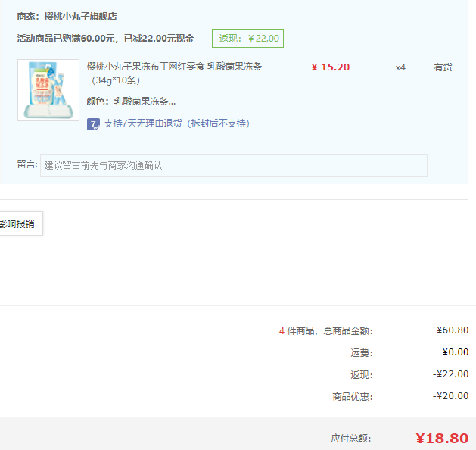
Task: Click the 应付总额 label
Action: coord(351,439)
